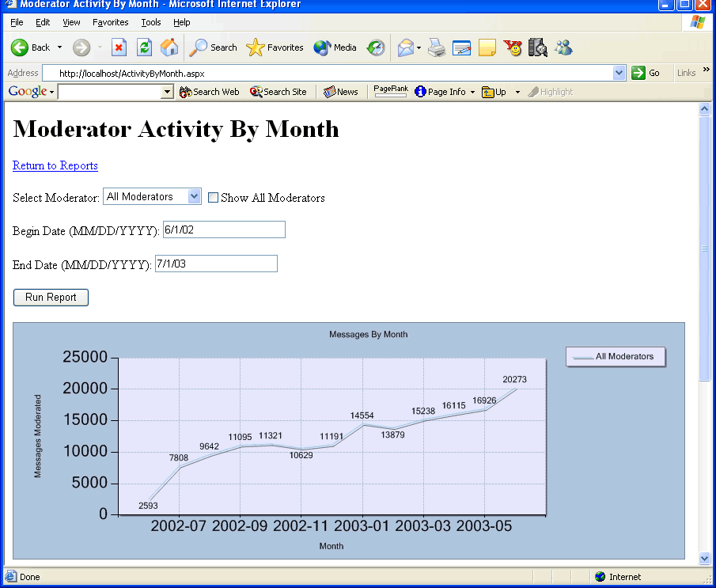This screenshot has height=588, width=716.
Task: Open the Google toolbar logo menu
Action: 31,91
